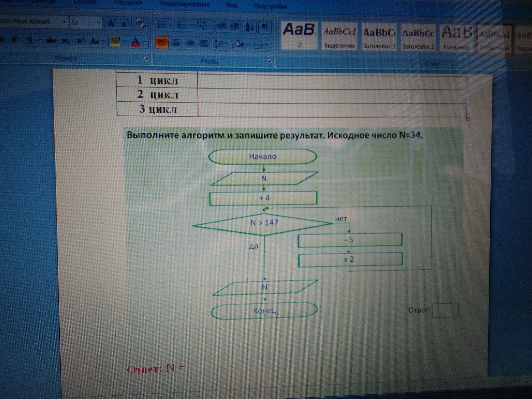This screenshot has height=399, width=532.
Task: Click the subscript button
Action: (x=65, y=41)
